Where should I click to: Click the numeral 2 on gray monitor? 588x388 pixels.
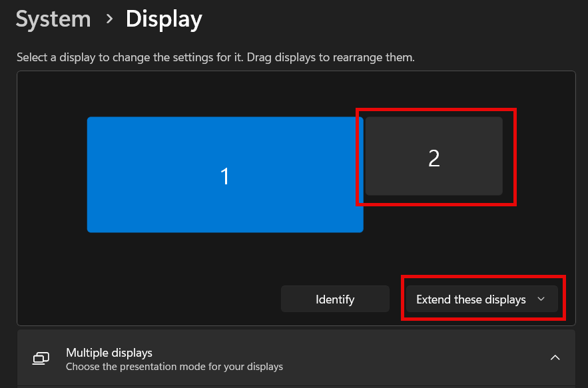click(434, 158)
